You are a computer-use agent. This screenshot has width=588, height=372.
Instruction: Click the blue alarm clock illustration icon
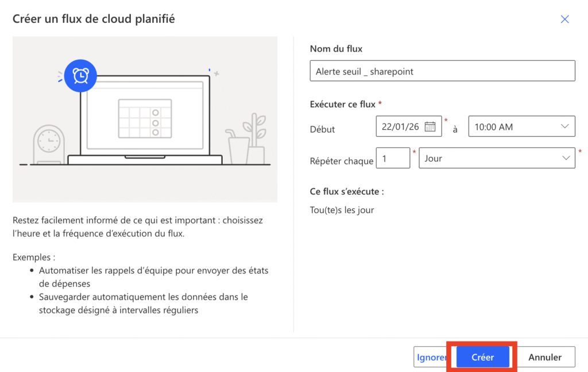(80, 76)
